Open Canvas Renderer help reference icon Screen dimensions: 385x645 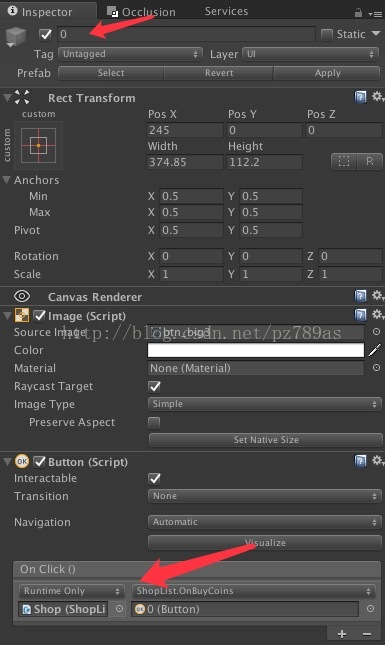point(360,295)
